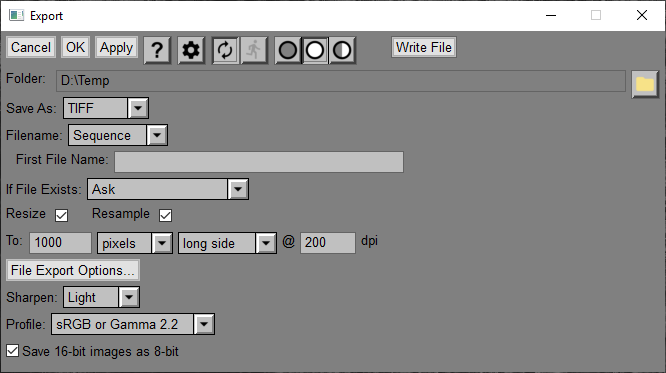The width and height of the screenshot is (666, 373).
Task: Select the half-filled circle background icon
Action: 342,50
